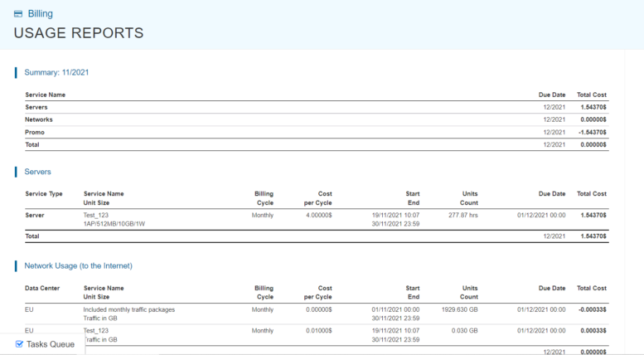Click the Data Center column header
This screenshot has width=644, height=355.
point(42,288)
